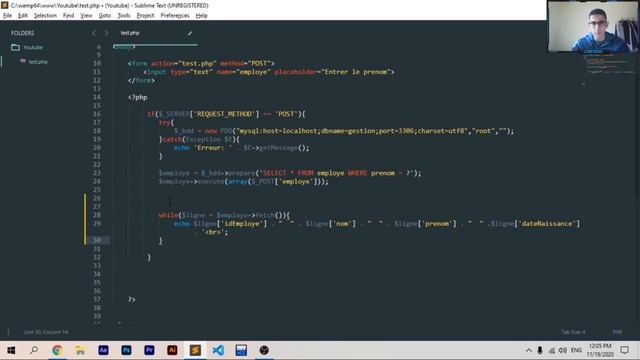Image resolution: width=640 pixels, height=360 pixels.
Task: Click the closing ?> PHP tag
Action: click(x=132, y=299)
